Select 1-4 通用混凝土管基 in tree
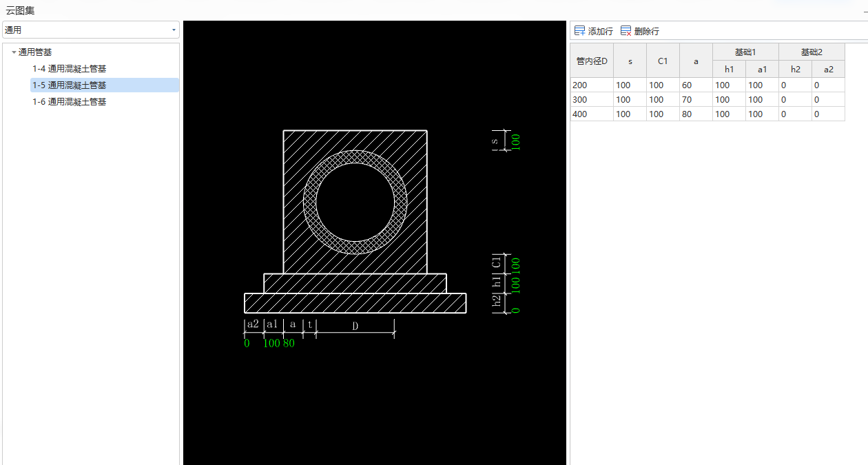Screen dimensions: 868x465 (69, 69)
